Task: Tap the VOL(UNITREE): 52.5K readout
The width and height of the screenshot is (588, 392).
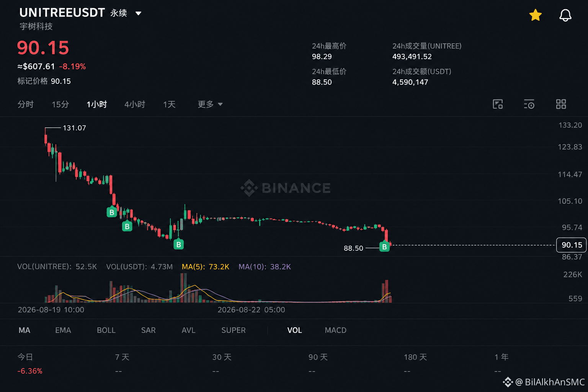Action: [57, 267]
